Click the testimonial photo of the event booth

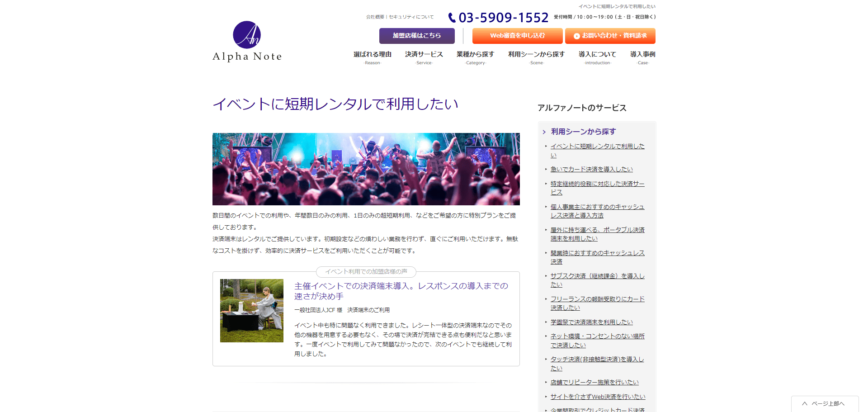pyautogui.click(x=252, y=310)
